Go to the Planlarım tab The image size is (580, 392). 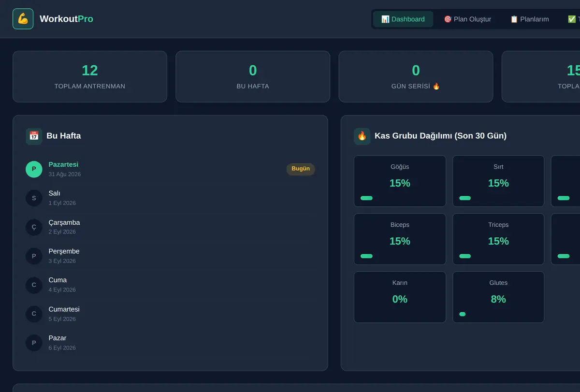click(x=530, y=19)
